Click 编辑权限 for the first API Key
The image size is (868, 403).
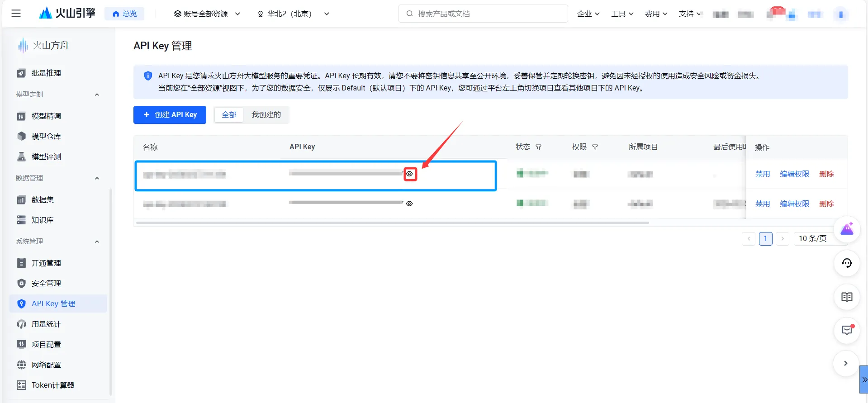pos(794,174)
